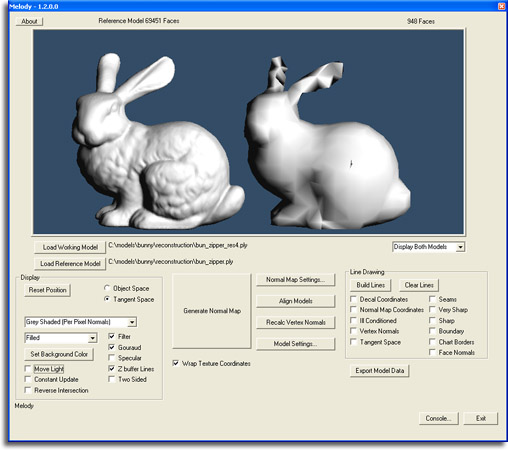Click the Build Lines button
The height and width of the screenshot is (450, 508).
(371, 285)
